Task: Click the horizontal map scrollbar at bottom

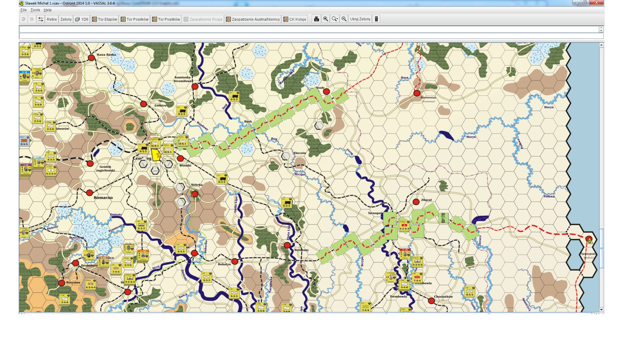Action: click(x=309, y=313)
